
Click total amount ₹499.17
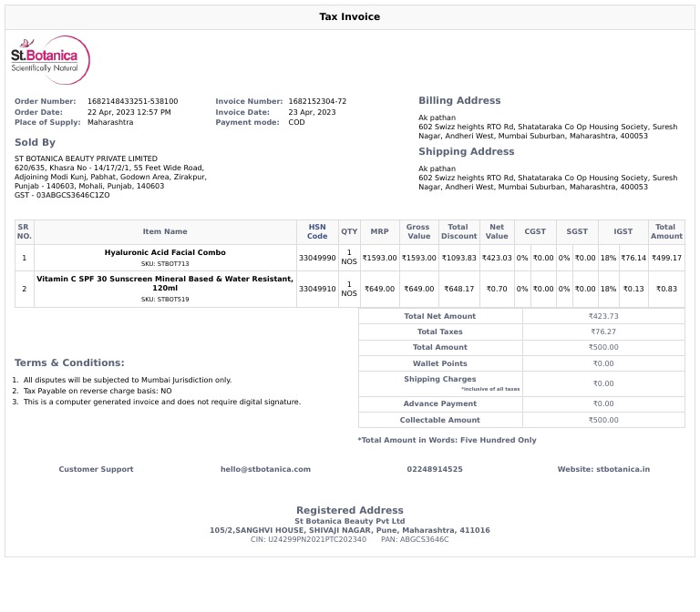pyautogui.click(x=666, y=258)
